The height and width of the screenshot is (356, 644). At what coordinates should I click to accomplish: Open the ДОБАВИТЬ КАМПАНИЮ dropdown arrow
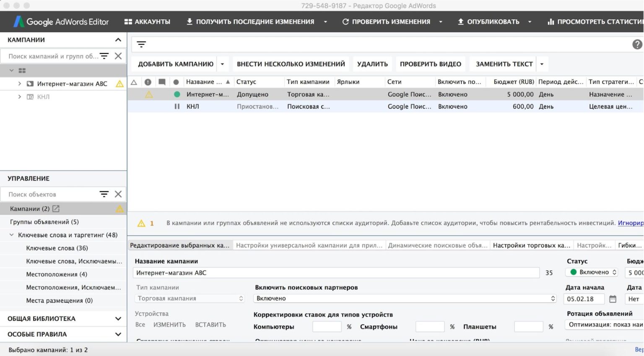223,64
